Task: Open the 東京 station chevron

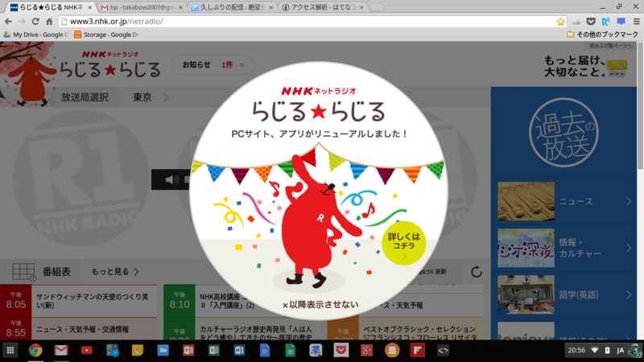Action: point(166,97)
